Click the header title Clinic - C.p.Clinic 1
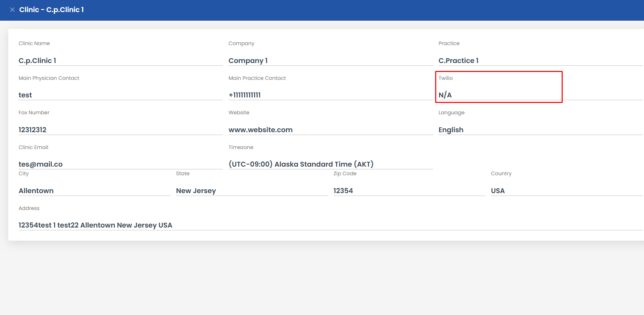This screenshot has height=315, width=644. click(51, 10)
